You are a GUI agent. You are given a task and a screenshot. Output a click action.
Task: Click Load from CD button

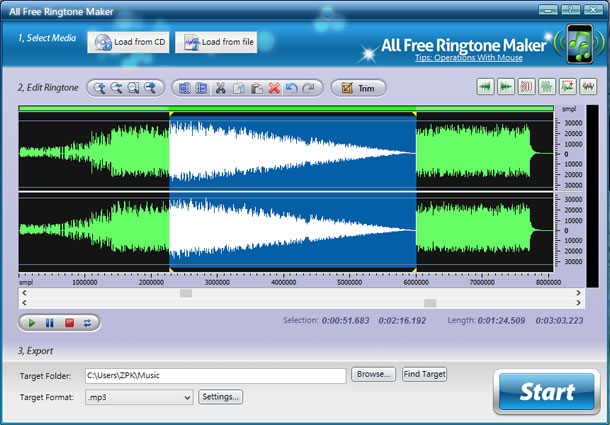131,42
